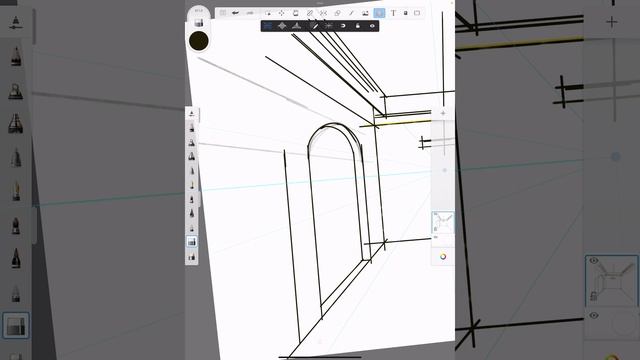Toggle the magnet snap icon in dark bar
Screen dimensions: 640x360
click(x=343, y=26)
